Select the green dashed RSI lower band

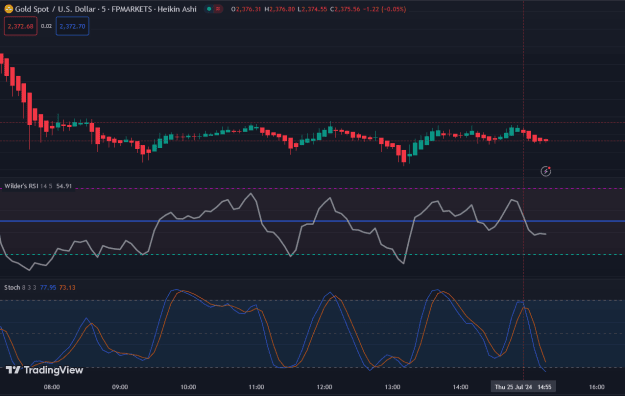[312, 254]
